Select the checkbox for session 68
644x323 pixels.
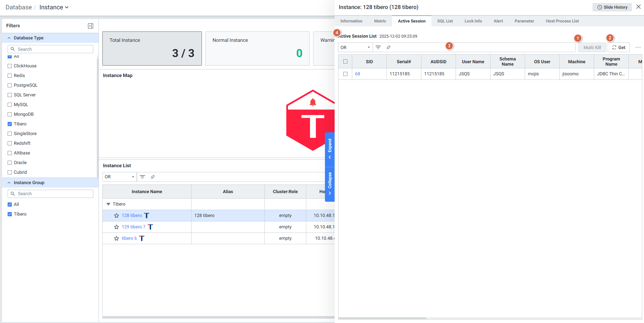coord(345,74)
